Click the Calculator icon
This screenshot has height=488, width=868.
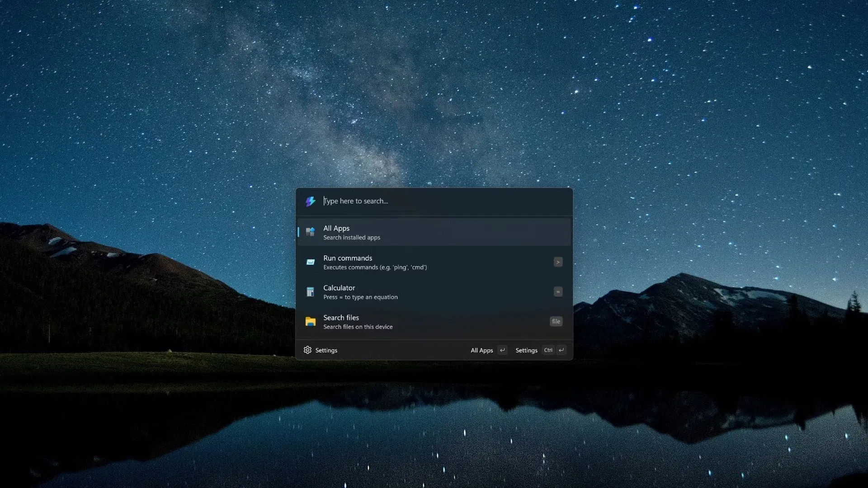pyautogui.click(x=310, y=292)
